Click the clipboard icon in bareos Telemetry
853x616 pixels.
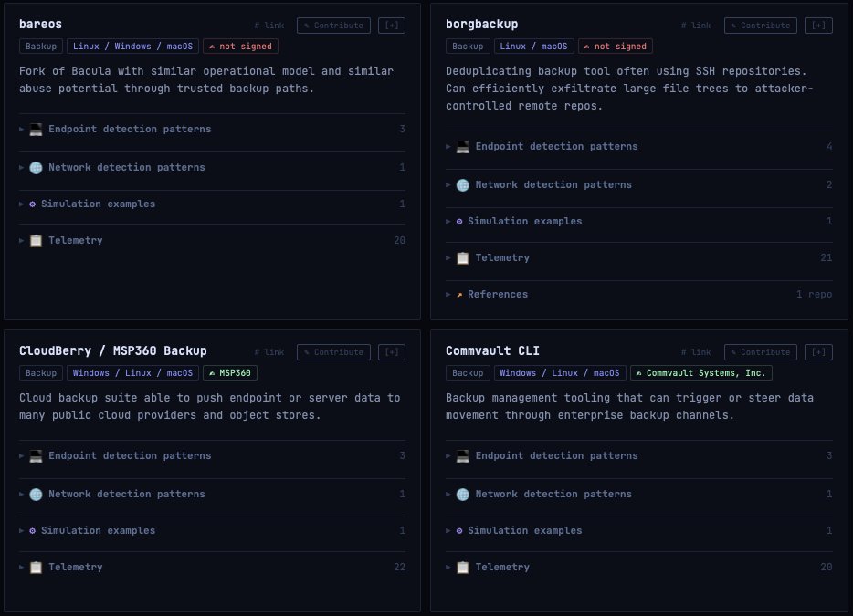[36, 240]
